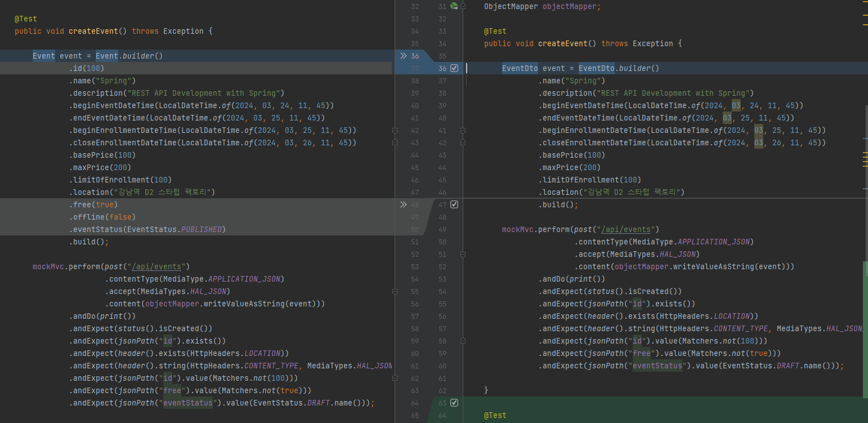Screen dimensions: 868x423
Task: Click "ObjectMapper objectMapper;" in right pane
Action: (x=543, y=6)
